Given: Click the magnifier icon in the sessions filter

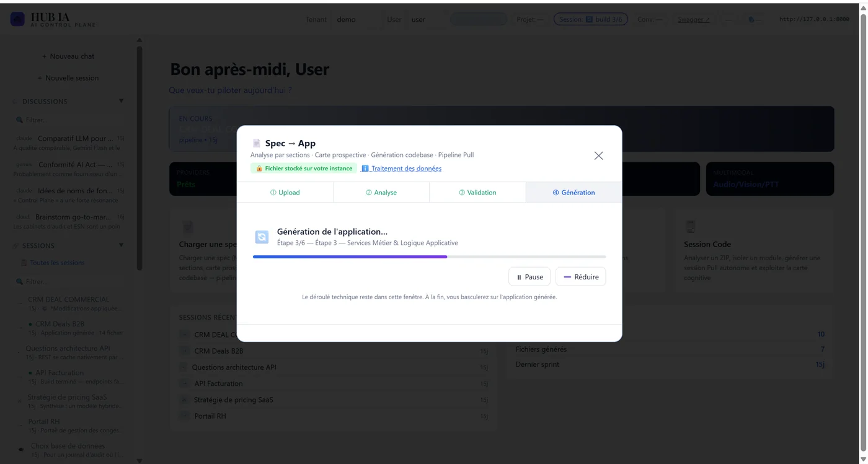Looking at the screenshot, I should pyautogui.click(x=19, y=281).
